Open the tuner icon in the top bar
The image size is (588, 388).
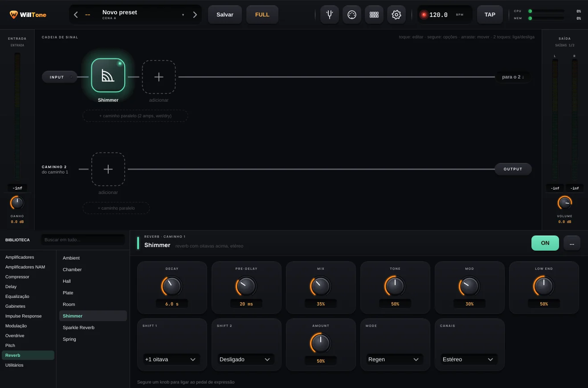click(x=329, y=15)
